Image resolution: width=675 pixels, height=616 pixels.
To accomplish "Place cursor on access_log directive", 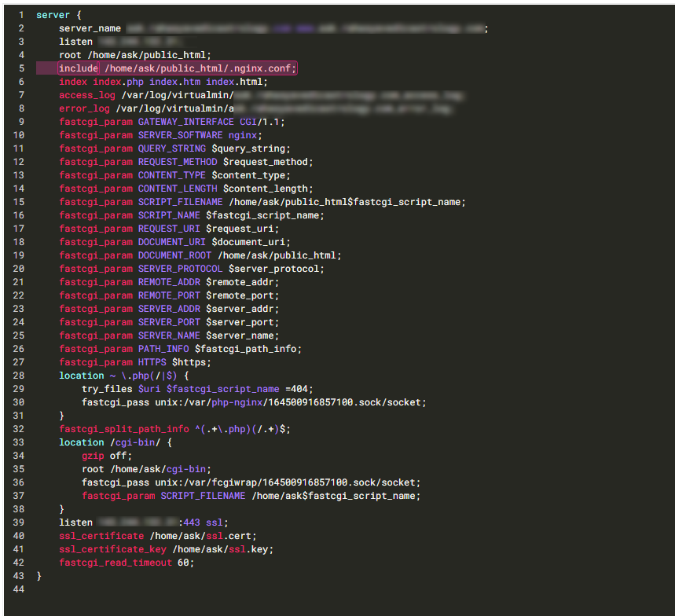I will click(x=86, y=95).
